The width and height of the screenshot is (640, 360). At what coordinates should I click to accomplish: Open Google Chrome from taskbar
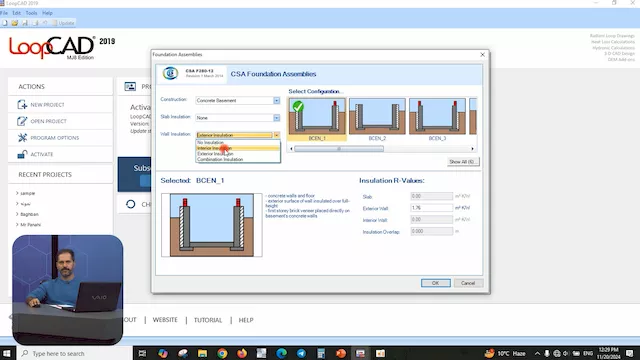(222, 353)
